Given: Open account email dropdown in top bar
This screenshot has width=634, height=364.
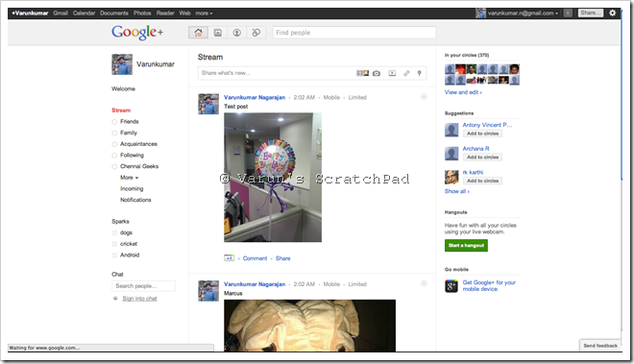Looking at the screenshot, I should (523, 12).
